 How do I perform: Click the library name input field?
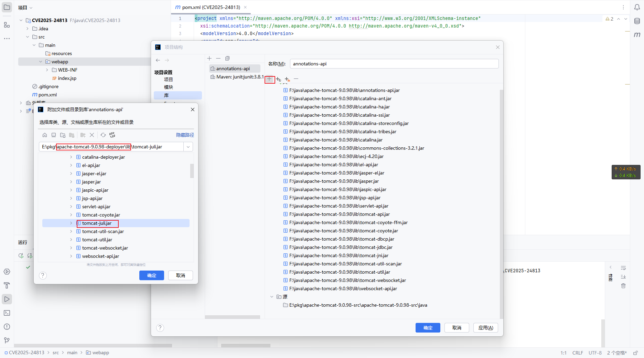click(394, 64)
